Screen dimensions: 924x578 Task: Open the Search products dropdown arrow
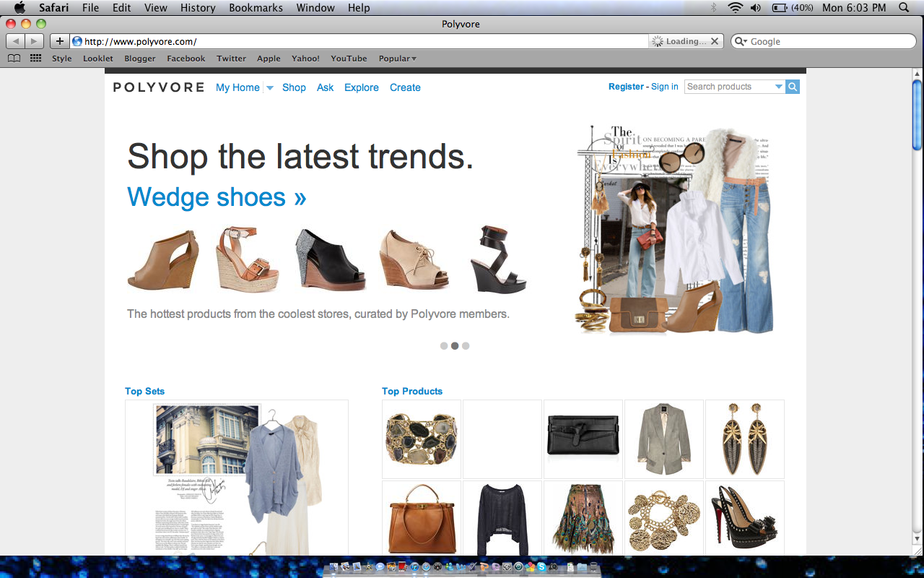click(x=779, y=87)
